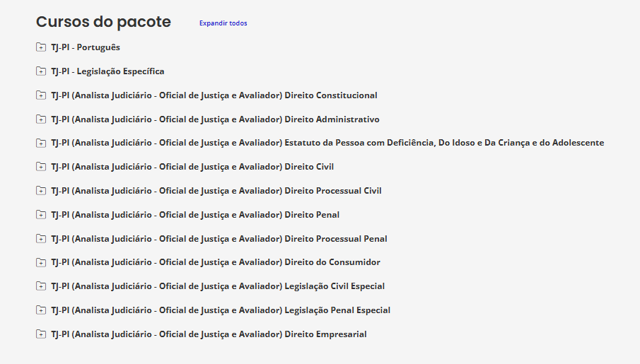Screen dimensions: 640x364
Task: Click folder icon beside Direito Processual Civil
Action: coord(41,191)
